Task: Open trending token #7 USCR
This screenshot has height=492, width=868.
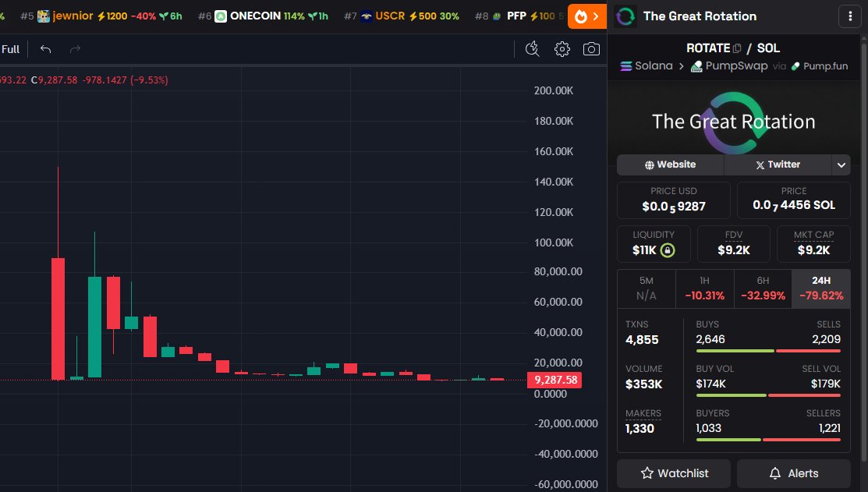Action: click(402, 16)
